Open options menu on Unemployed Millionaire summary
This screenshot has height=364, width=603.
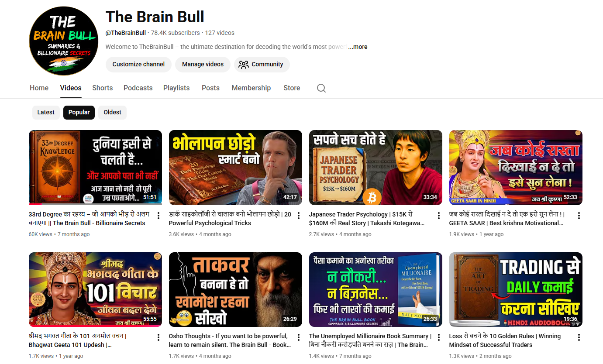coord(438,337)
